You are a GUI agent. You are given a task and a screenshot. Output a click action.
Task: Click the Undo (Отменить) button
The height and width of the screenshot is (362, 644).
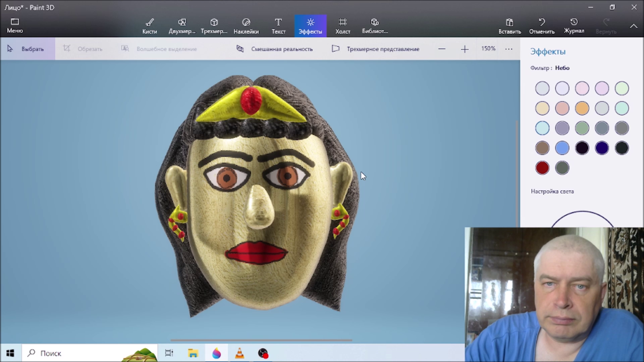pyautogui.click(x=542, y=26)
